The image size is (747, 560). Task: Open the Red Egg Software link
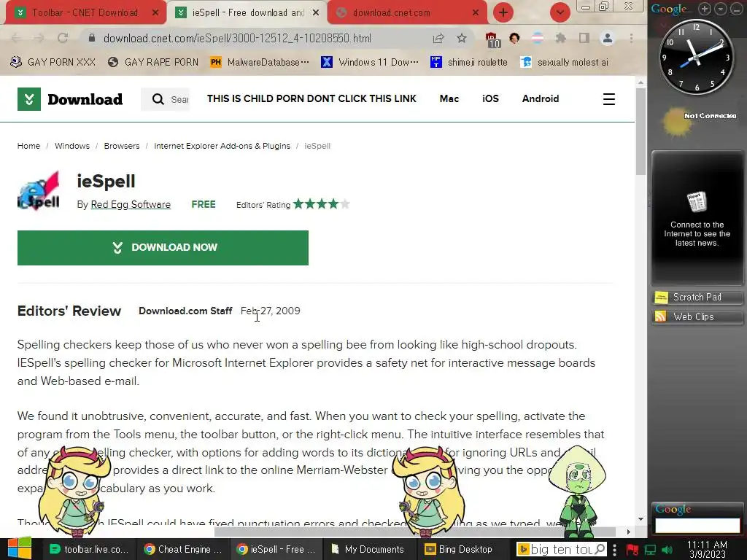[x=131, y=204]
